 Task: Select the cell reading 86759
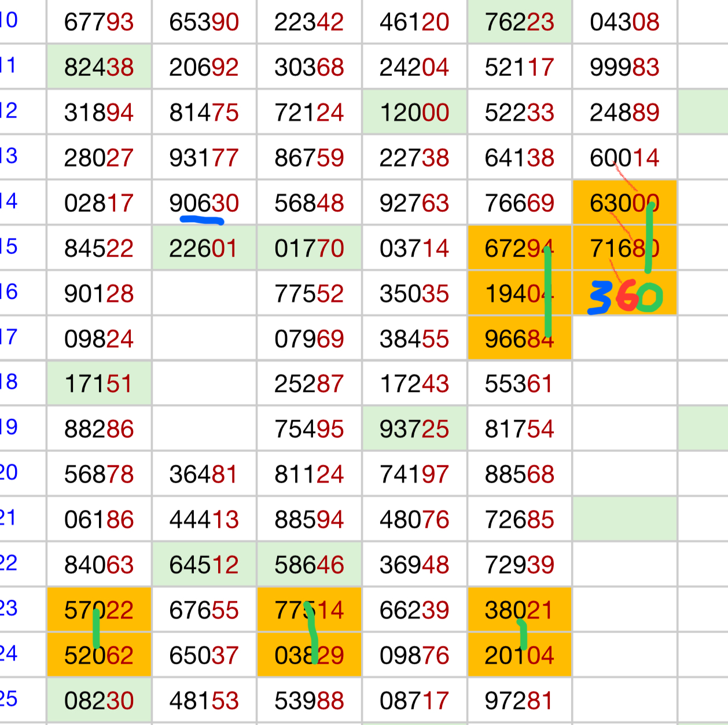pos(309,157)
